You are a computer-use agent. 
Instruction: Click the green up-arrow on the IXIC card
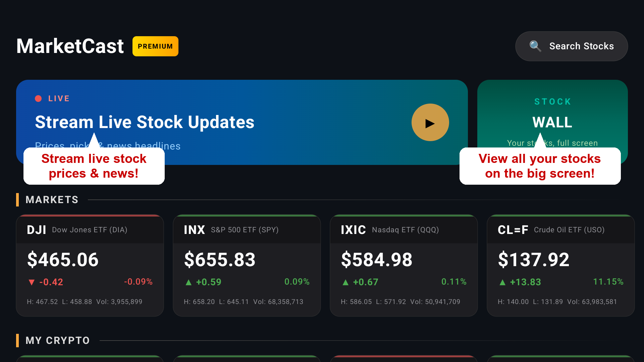346,282
